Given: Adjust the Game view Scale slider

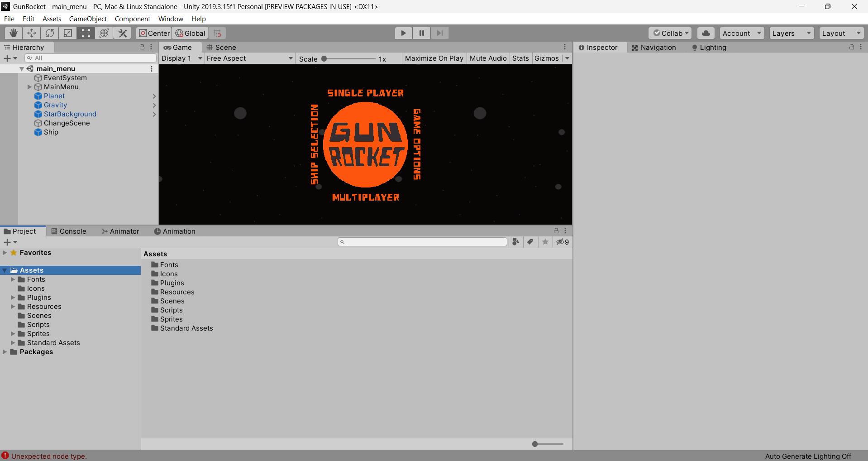Looking at the screenshot, I should point(349,59).
